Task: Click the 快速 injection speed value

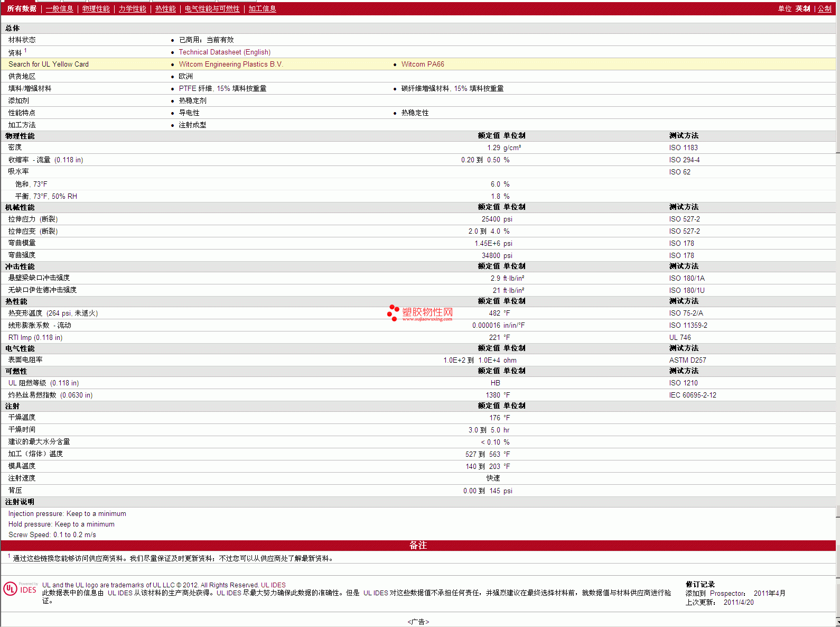Action: pyautogui.click(x=493, y=478)
